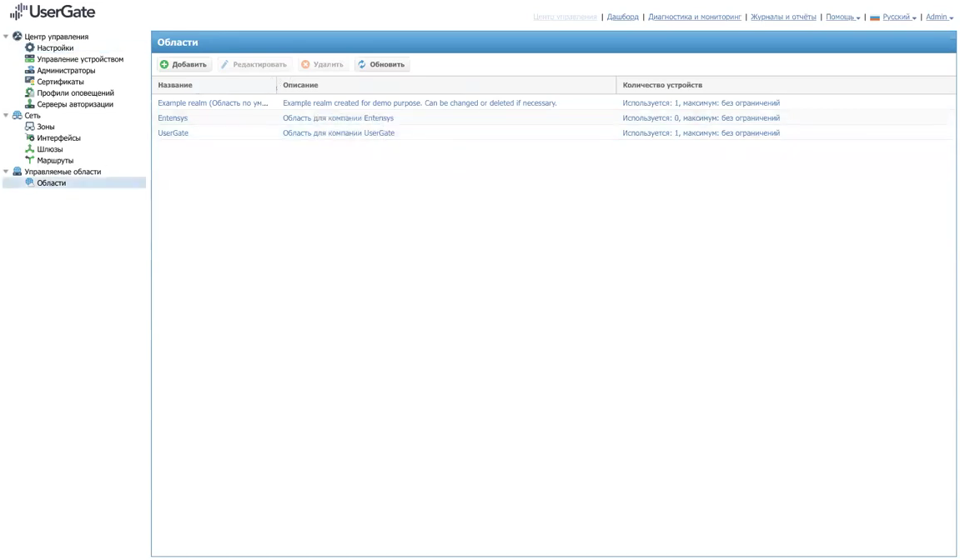
Task: Open the Дашборд page
Action: (x=623, y=17)
